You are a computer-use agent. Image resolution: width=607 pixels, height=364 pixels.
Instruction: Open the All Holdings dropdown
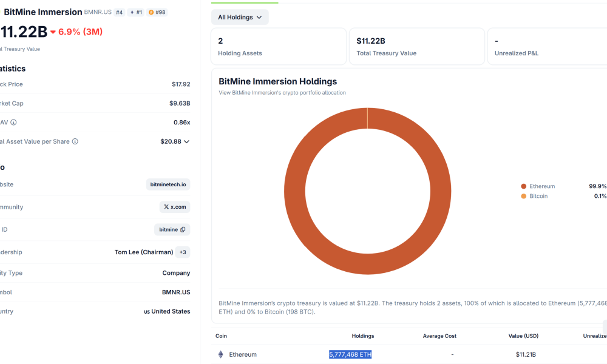pyautogui.click(x=240, y=17)
